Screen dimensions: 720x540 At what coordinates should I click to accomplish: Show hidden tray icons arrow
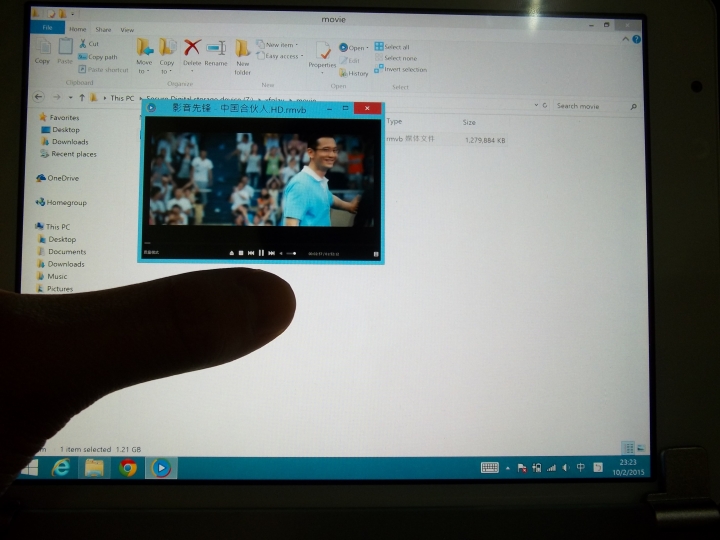(507, 468)
